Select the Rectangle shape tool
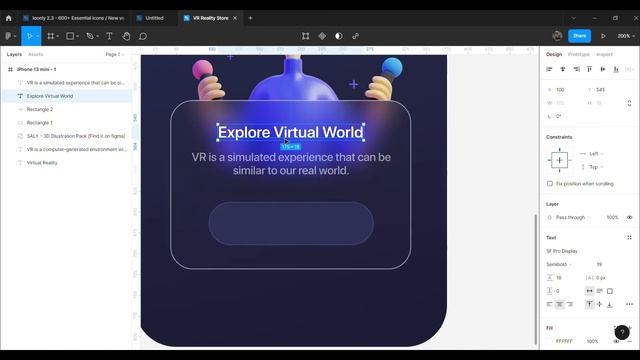The width and height of the screenshot is (640, 360). tap(70, 36)
